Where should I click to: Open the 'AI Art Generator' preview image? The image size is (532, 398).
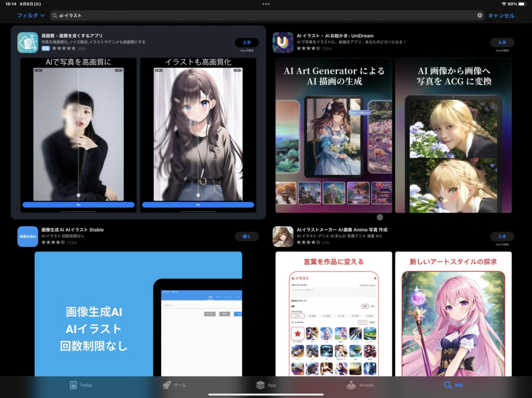pyautogui.click(x=334, y=135)
